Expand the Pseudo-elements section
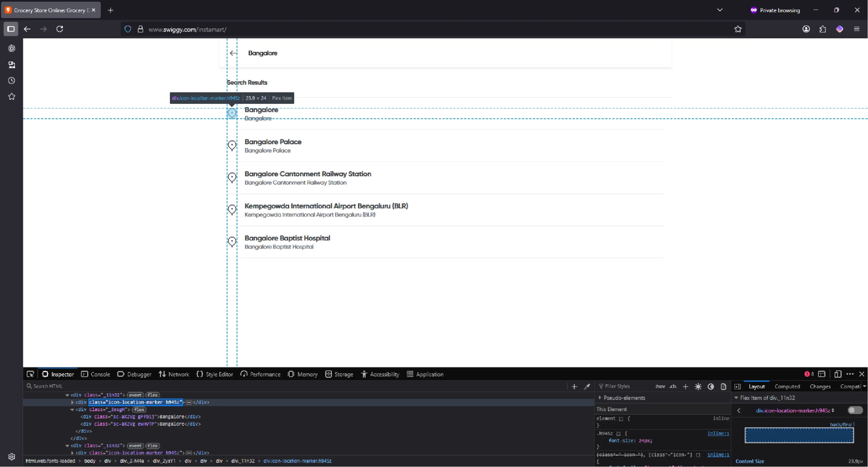Screen dimensions: 868x467 click(600, 398)
